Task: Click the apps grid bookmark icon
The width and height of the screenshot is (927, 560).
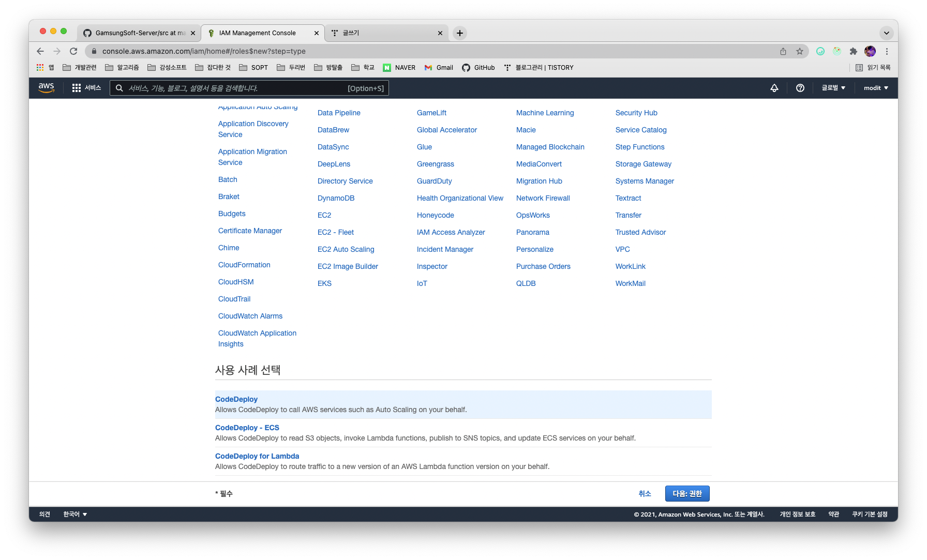Action: point(40,67)
